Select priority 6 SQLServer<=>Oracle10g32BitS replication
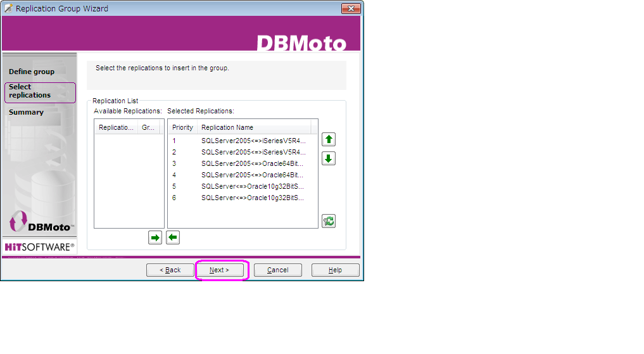Screen dimensions: 644x354 coord(243,198)
